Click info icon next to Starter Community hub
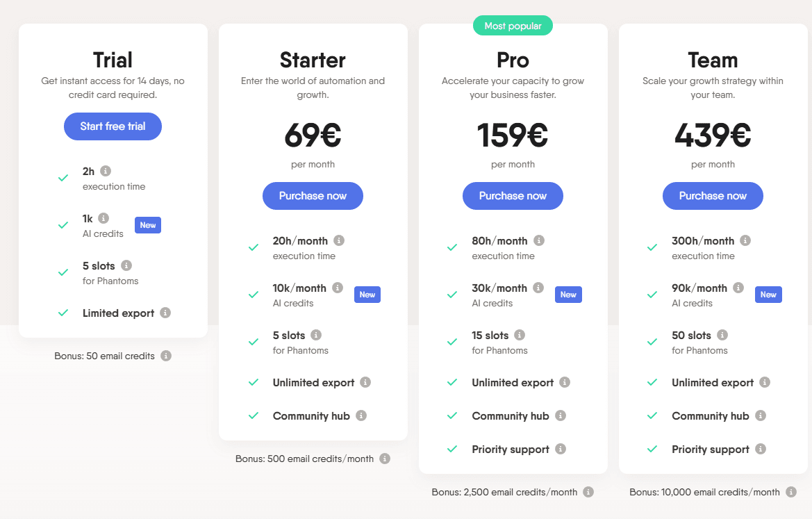 point(361,415)
